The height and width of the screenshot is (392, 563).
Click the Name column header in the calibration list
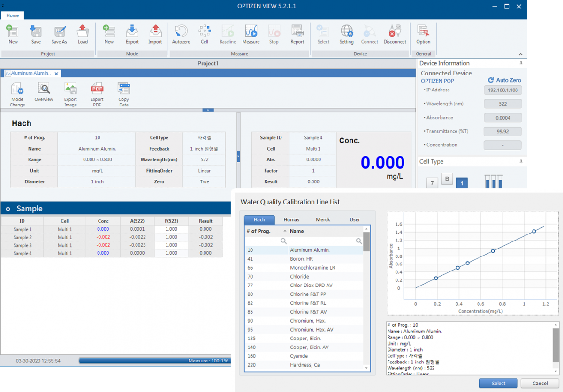(326, 231)
